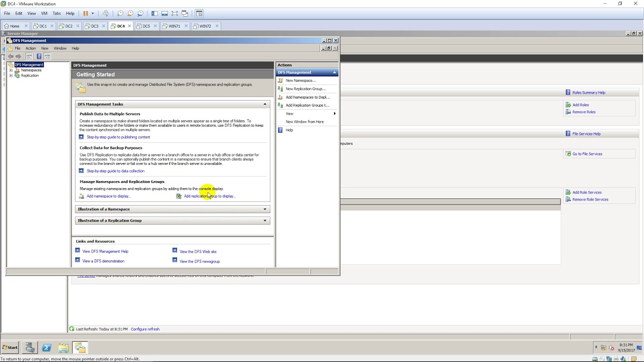Image resolution: width=644 pixels, height=362 pixels.
Task: Click the Help icon in the Actions pane
Action: click(280, 130)
